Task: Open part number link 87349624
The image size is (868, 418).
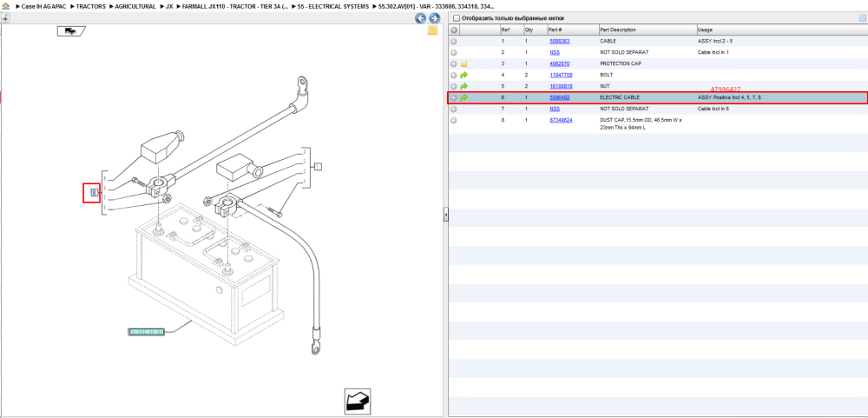Action: tap(561, 120)
